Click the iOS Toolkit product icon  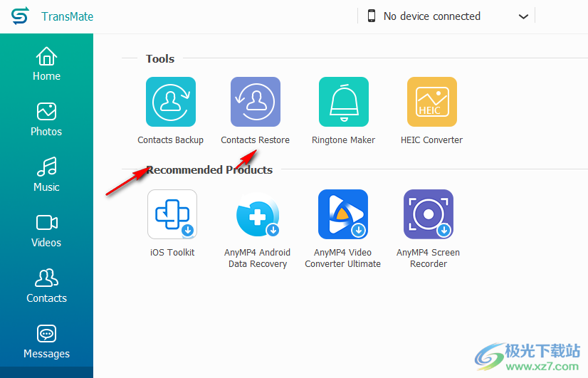point(172,214)
